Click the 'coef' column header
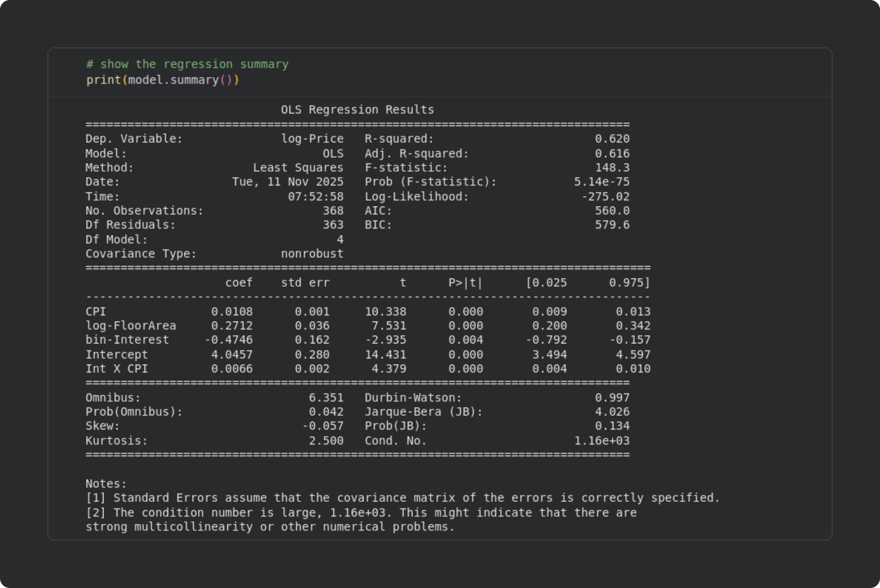 tap(239, 283)
